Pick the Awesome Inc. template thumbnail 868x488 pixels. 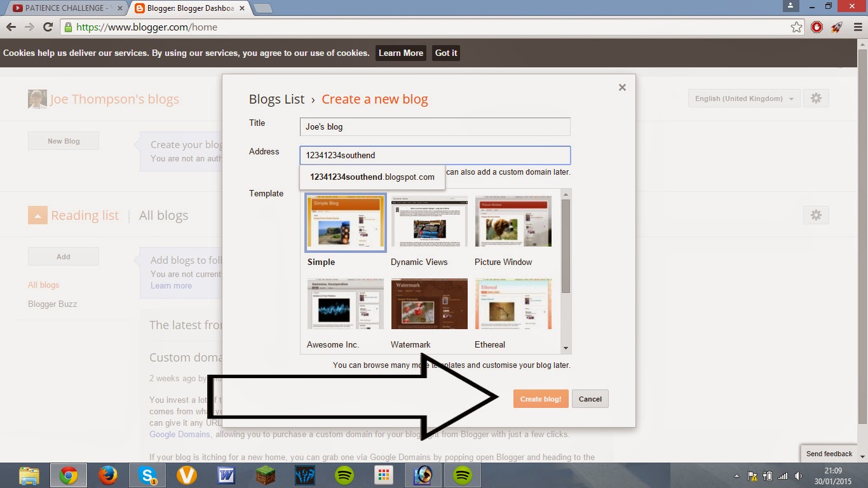pyautogui.click(x=346, y=304)
